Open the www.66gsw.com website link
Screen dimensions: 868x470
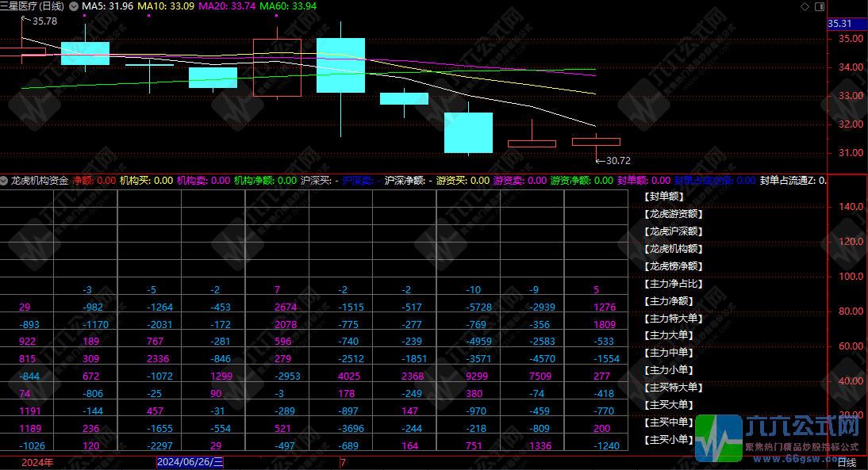[802, 458]
